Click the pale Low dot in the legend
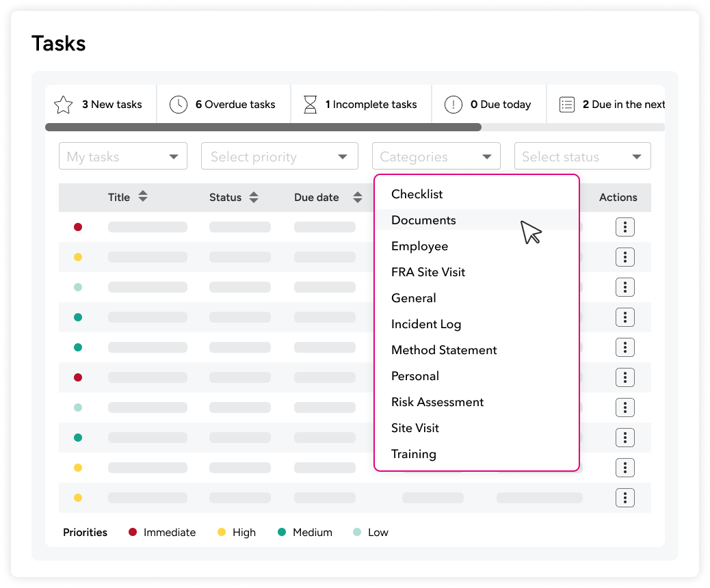Screen dimensions: 710x588 357,532
